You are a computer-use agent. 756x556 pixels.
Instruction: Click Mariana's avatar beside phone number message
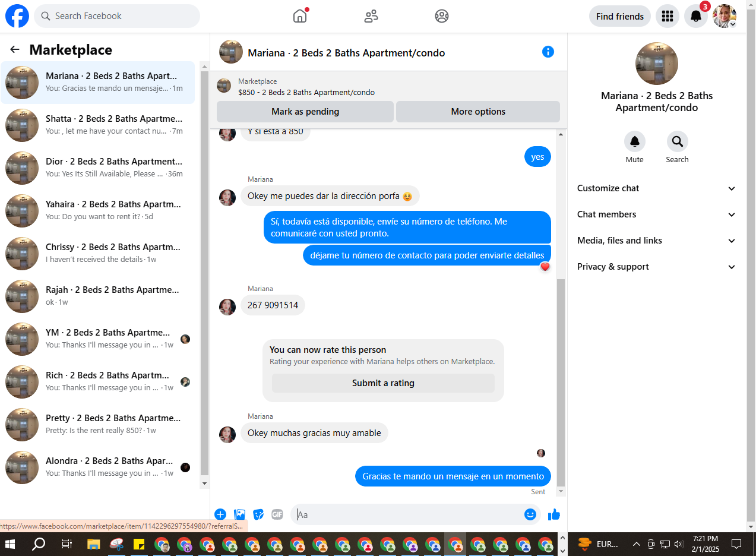(227, 307)
